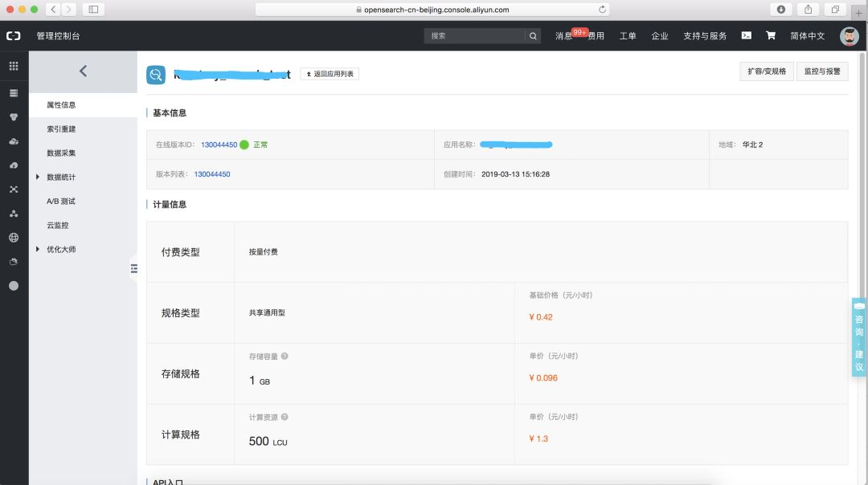Select 索引重建 in the side menu
This screenshot has width=868, height=485.
tap(61, 128)
